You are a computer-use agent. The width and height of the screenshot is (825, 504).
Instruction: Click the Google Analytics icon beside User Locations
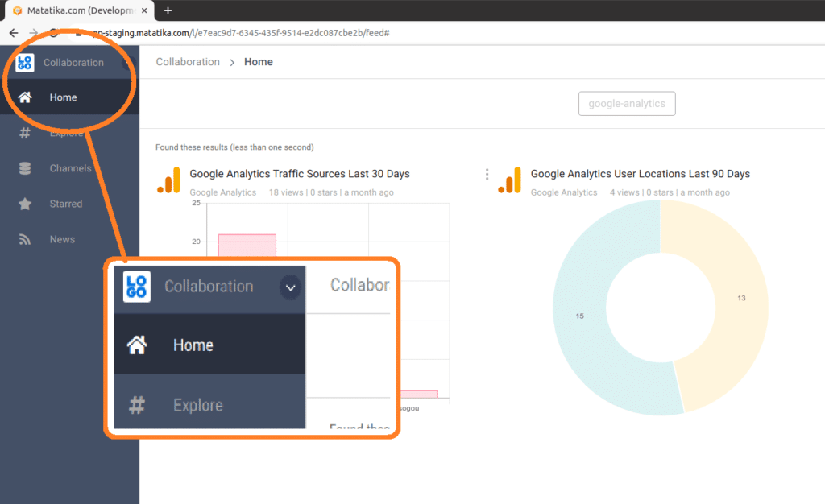coord(510,180)
